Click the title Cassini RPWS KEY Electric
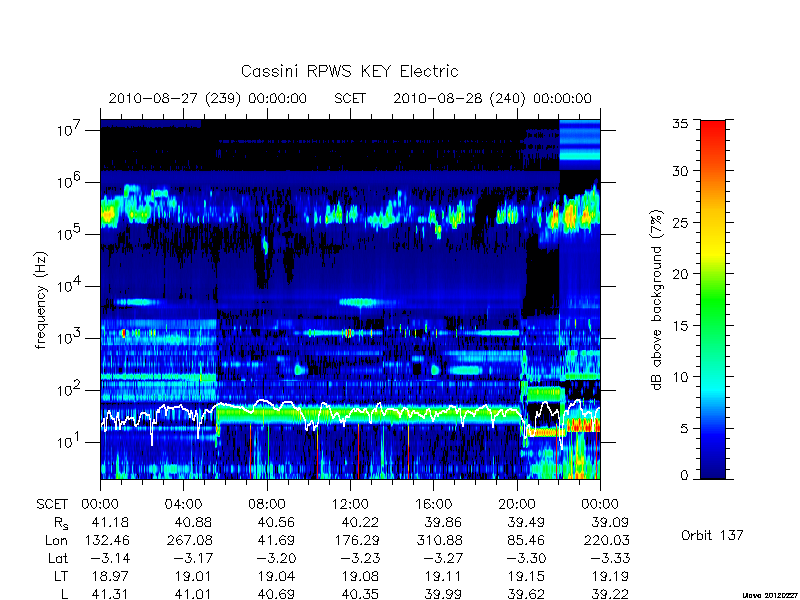The image size is (800, 600). click(349, 71)
